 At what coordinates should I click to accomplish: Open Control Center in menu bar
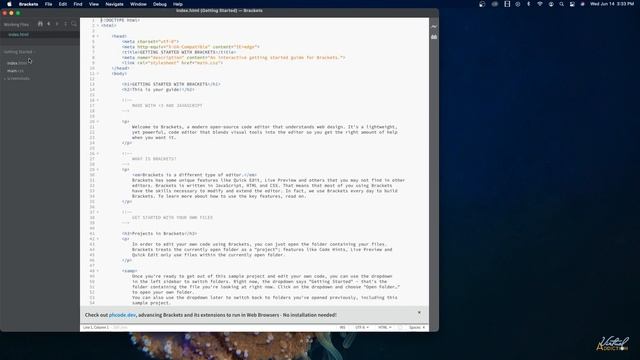point(572,4)
